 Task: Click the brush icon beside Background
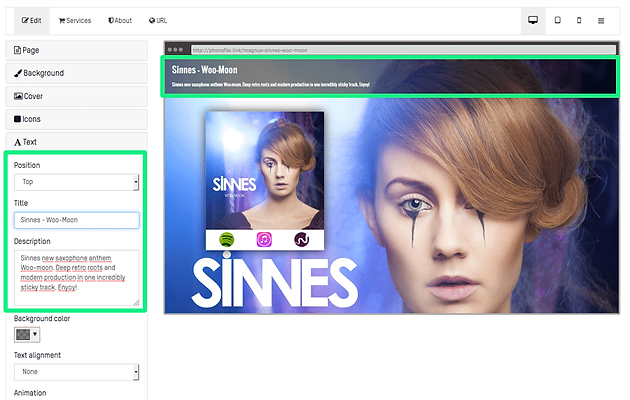coord(18,73)
